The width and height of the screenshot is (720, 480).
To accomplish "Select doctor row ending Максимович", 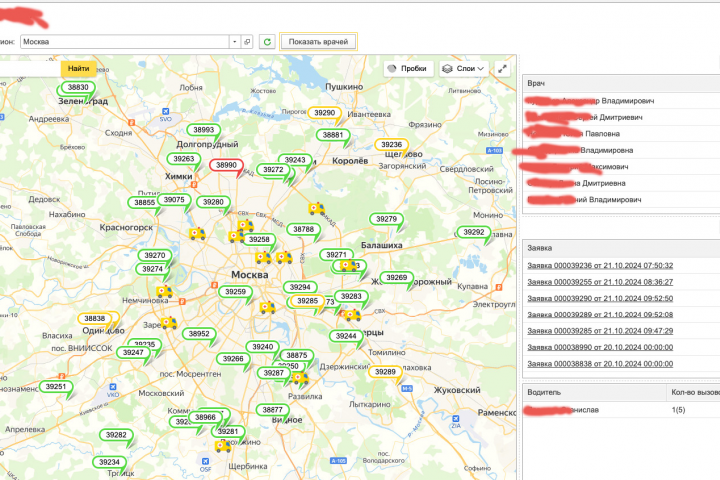I will 621,167.
